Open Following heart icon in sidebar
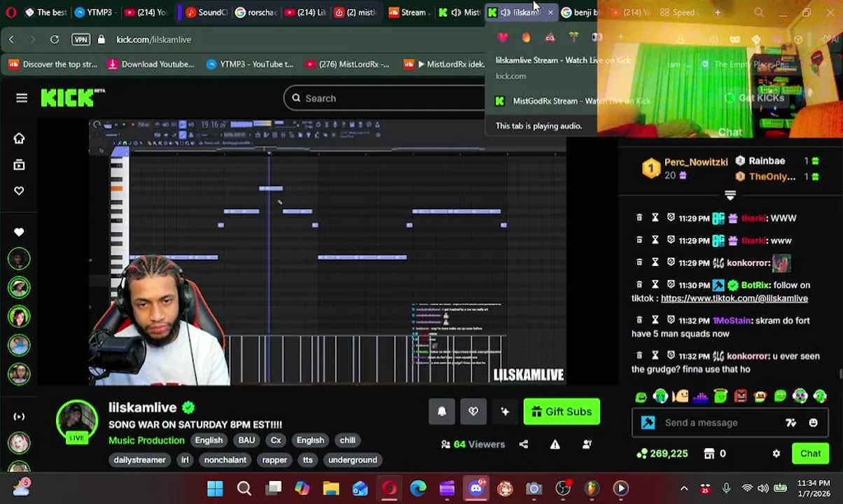This screenshot has height=504, width=843. pyautogui.click(x=19, y=191)
